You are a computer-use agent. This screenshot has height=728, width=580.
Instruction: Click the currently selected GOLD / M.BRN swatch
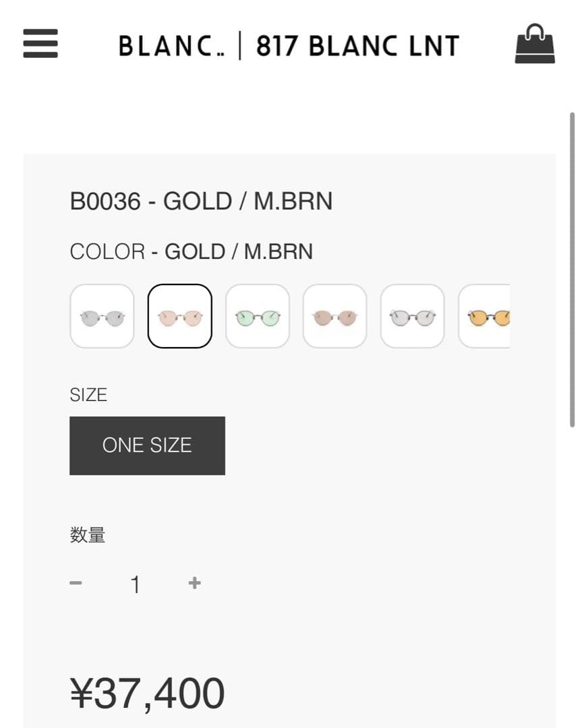(179, 316)
